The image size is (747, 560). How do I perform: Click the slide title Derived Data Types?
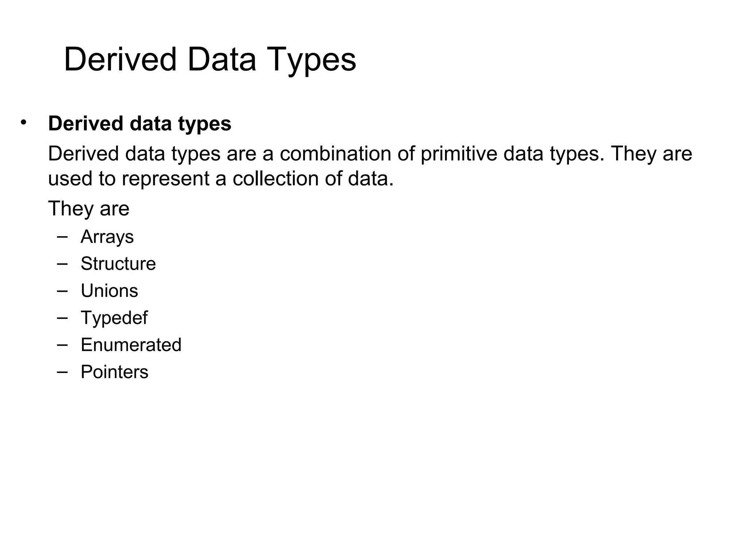(x=210, y=60)
